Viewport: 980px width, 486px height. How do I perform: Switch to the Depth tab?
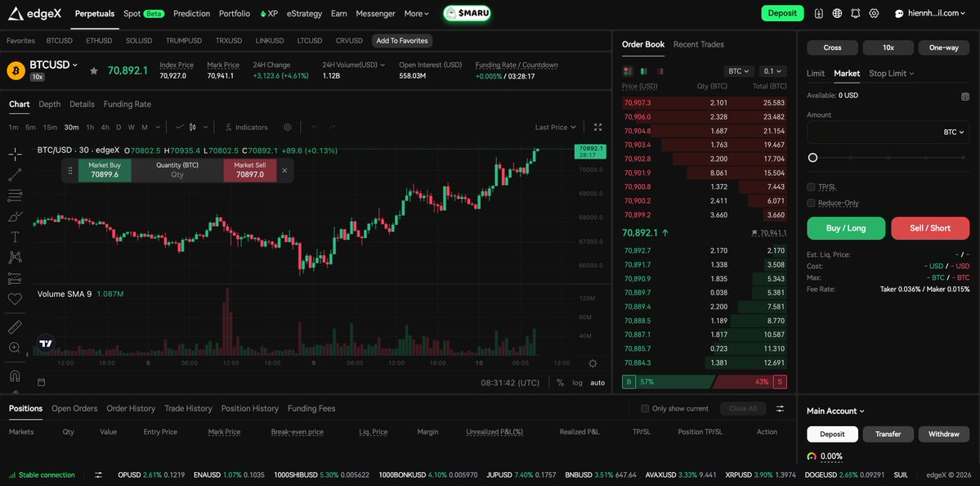coord(49,104)
